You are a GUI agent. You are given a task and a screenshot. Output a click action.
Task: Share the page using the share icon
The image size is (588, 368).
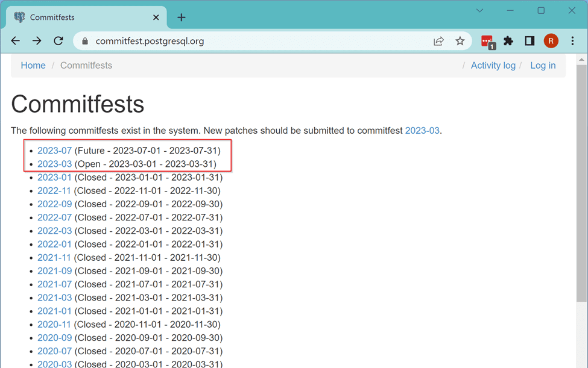[439, 40]
